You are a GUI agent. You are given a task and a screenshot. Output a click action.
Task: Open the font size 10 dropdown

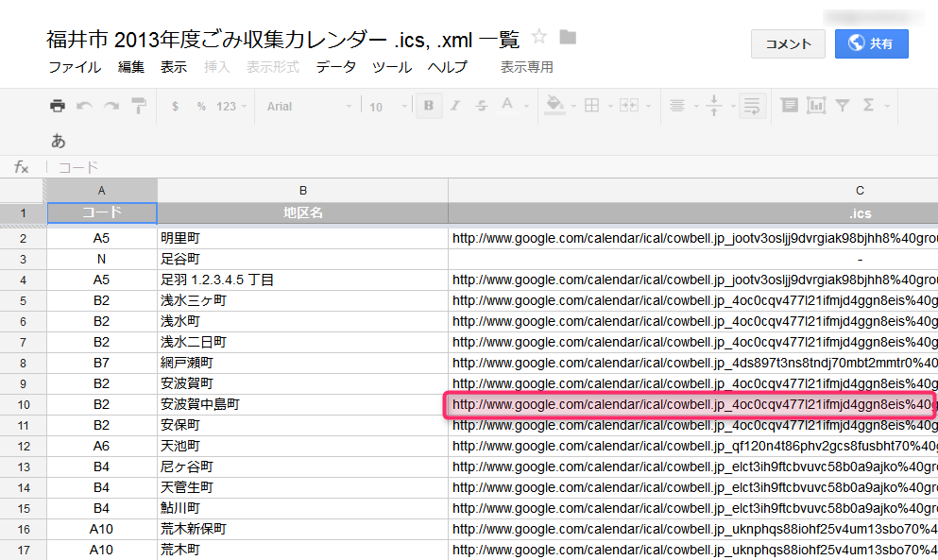[x=387, y=107]
